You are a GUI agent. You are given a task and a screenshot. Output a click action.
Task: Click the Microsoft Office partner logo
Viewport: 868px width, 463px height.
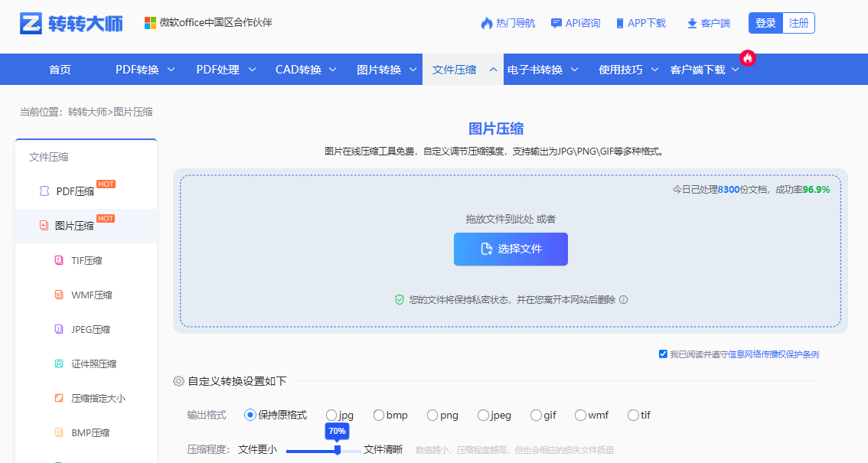pyautogui.click(x=150, y=23)
